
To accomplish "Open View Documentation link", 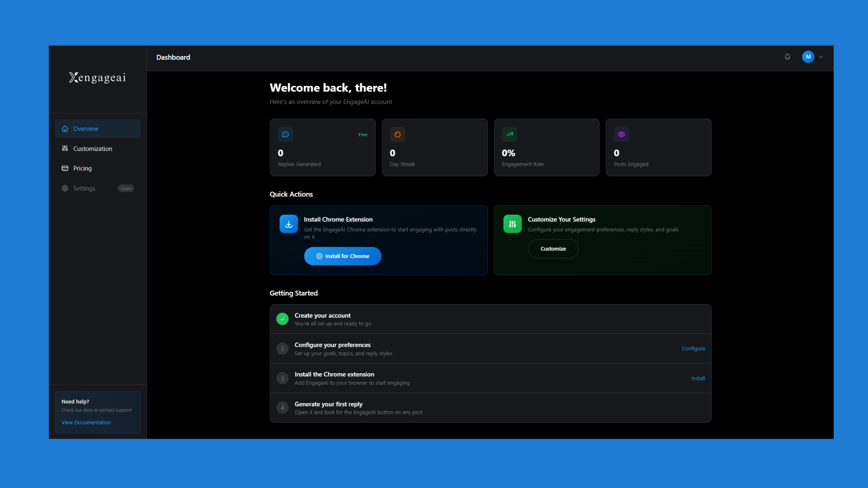I will 86,422.
